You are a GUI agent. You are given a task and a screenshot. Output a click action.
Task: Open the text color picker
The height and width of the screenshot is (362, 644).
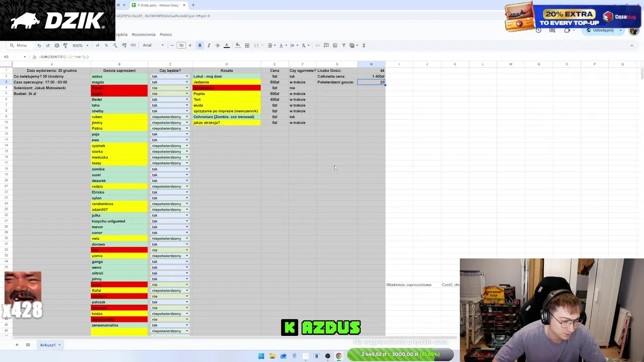[226, 45]
